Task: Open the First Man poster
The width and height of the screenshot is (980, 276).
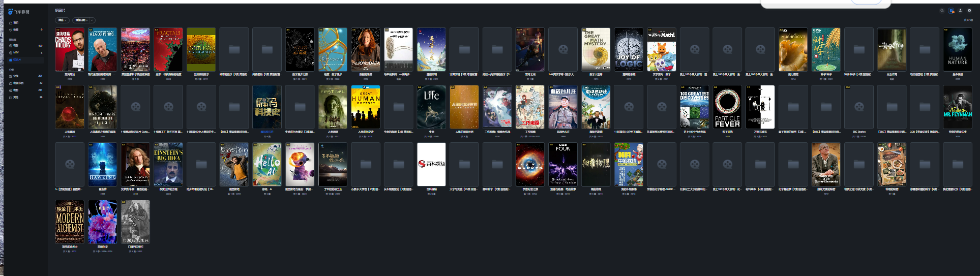Action: [333, 107]
